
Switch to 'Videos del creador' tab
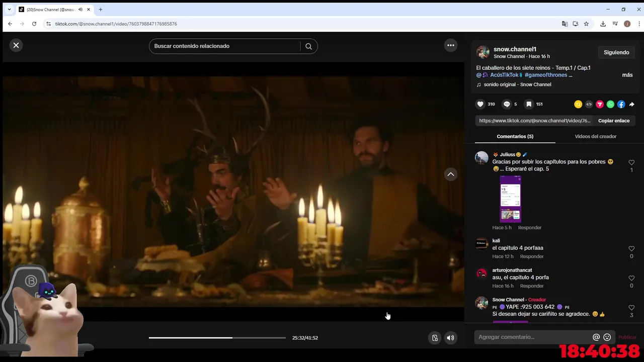[x=596, y=136]
